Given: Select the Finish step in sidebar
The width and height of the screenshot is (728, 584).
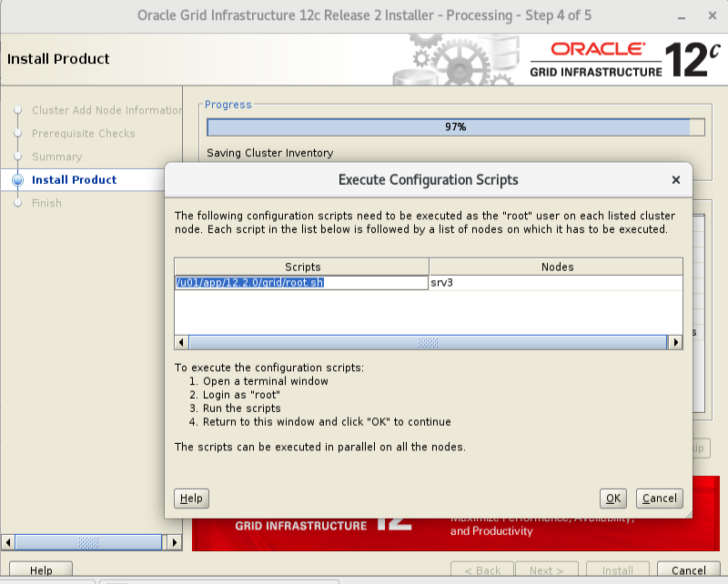Looking at the screenshot, I should 46,203.
